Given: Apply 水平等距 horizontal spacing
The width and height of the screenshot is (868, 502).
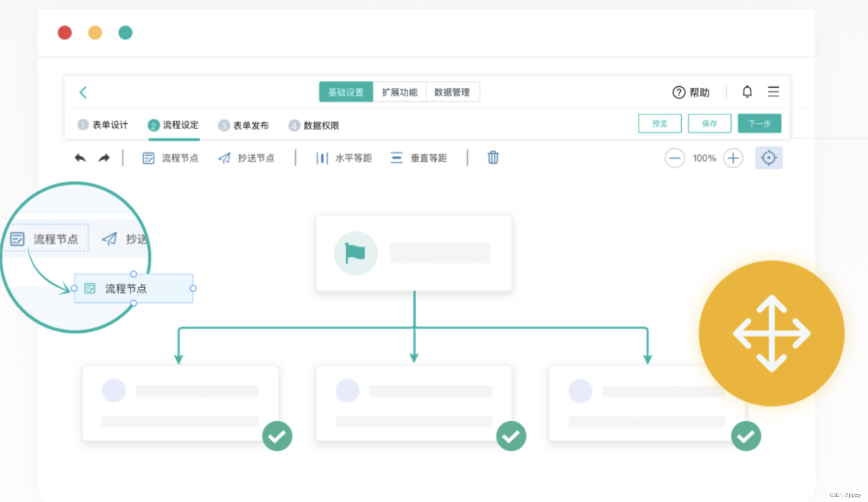Looking at the screenshot, I should point(344,158).
